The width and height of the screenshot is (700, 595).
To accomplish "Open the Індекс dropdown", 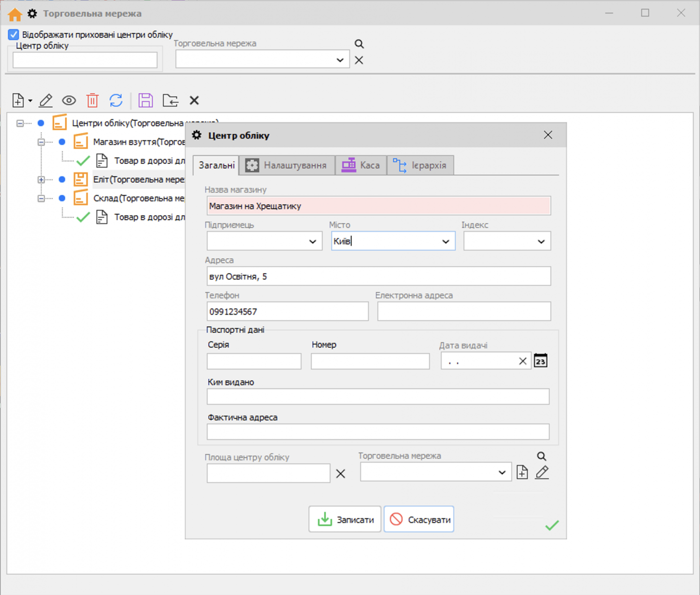I will (x=541, y=241).
